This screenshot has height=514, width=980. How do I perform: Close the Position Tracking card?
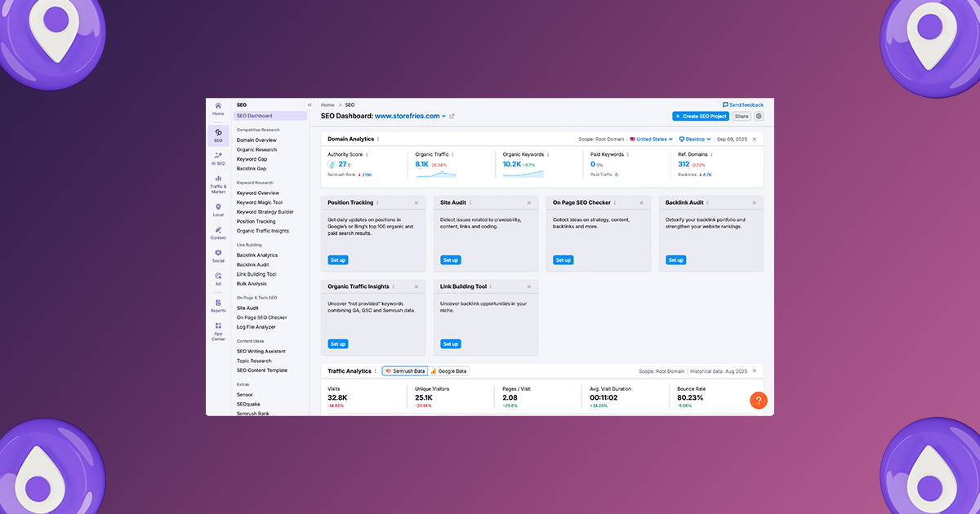pyautogui.click(x=416, y=202)
